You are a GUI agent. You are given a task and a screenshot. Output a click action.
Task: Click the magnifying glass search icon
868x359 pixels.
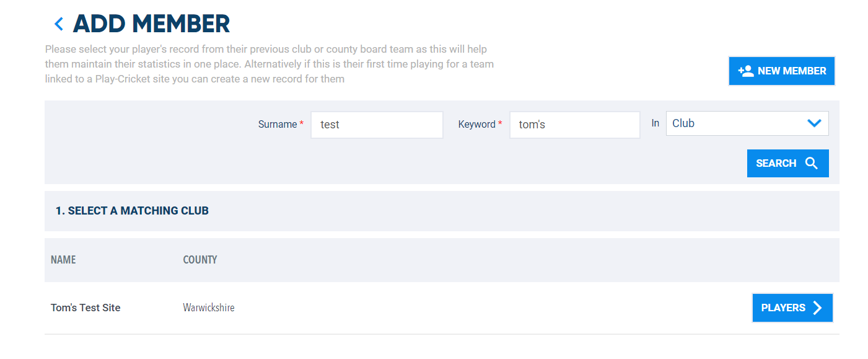(x=812, y=163)
